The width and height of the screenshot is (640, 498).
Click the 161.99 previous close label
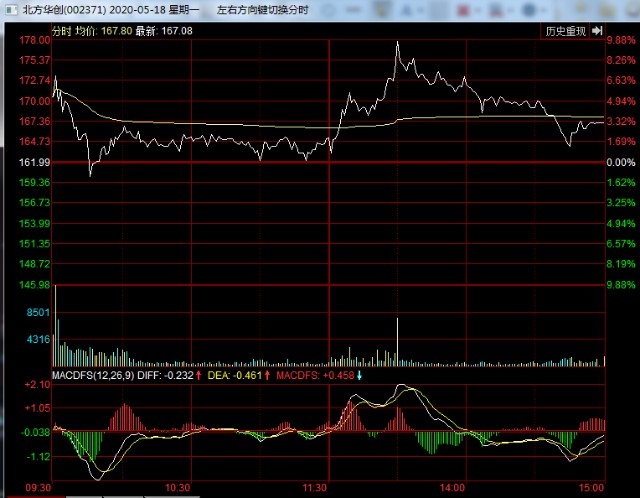click(x=35, y=162)
